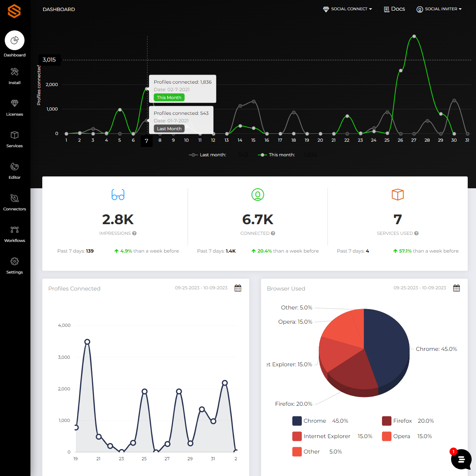The height and width of the screenshot is (476, 476).
Task: Click the green Connected profile icon
Action: tap(258, 195)
